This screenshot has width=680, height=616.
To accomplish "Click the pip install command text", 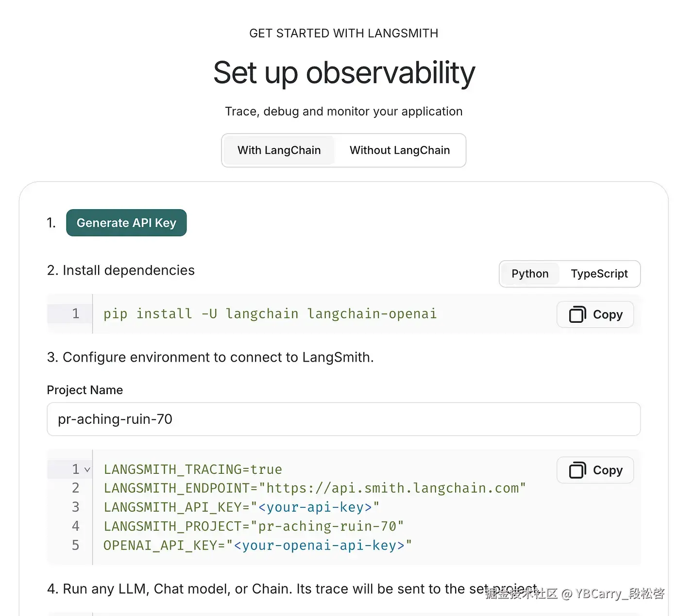I will click(270, 314).
